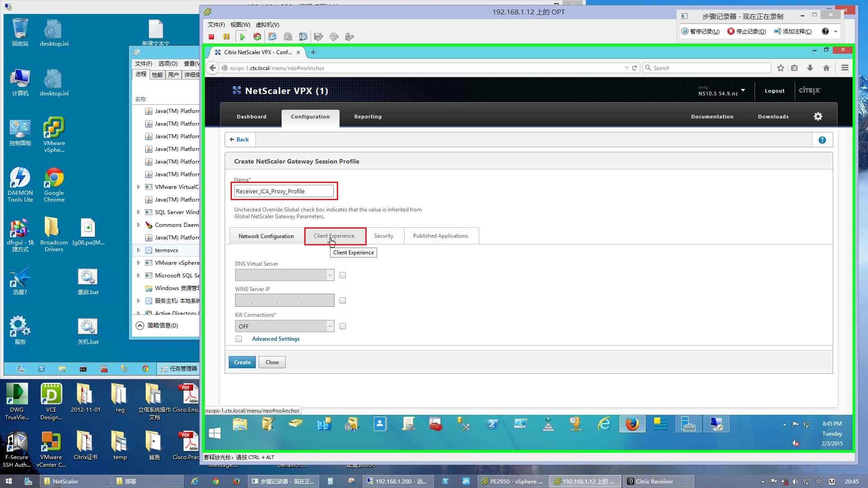
Task: Open Google Chrome desktop shortcut
Action: (x=54, y=184)
